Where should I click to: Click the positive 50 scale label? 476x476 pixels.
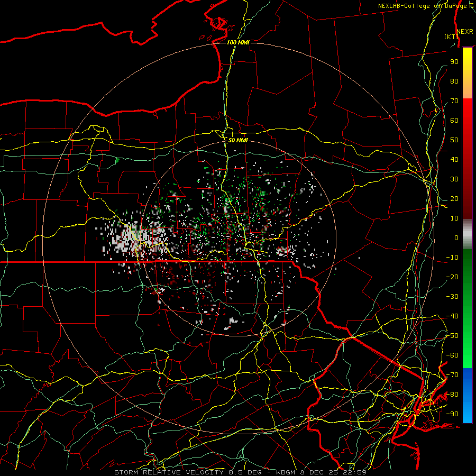click(x=454, y=140)
